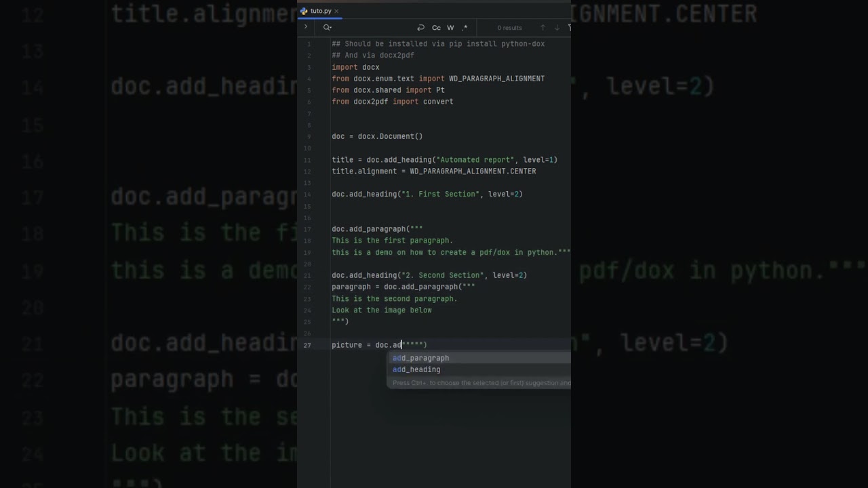Click the autocomplete hint about Ctrl+.
This screenshot has width=868, height=488.
[x=481, y=383]
